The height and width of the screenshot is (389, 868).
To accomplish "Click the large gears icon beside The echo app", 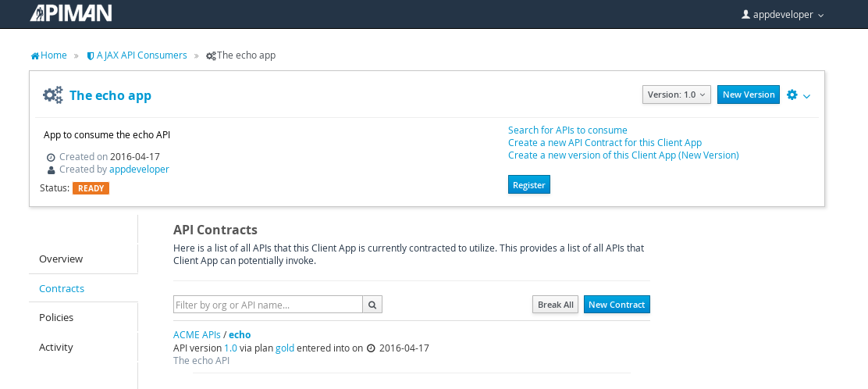I will (x=53, y=95).
